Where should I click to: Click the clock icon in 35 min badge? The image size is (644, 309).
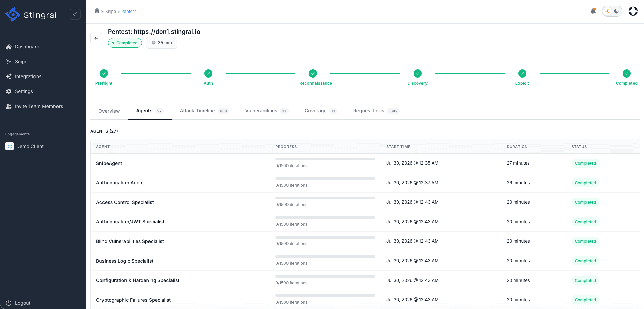154,43
